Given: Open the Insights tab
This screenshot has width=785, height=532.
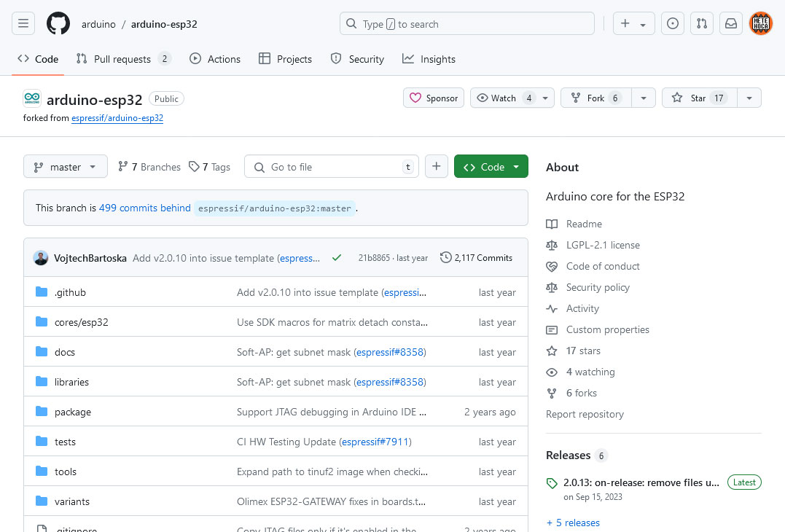Looking at the screenshot, I should click(429, 59).
